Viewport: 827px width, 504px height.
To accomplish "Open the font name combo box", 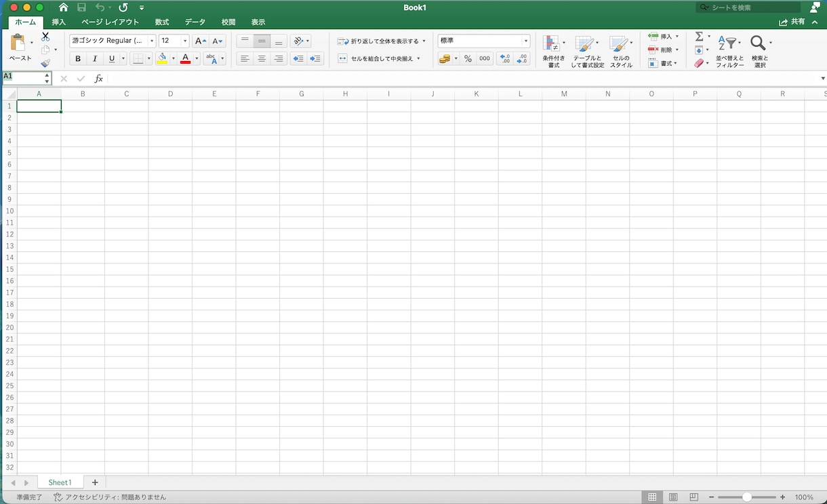I will 113,41.
